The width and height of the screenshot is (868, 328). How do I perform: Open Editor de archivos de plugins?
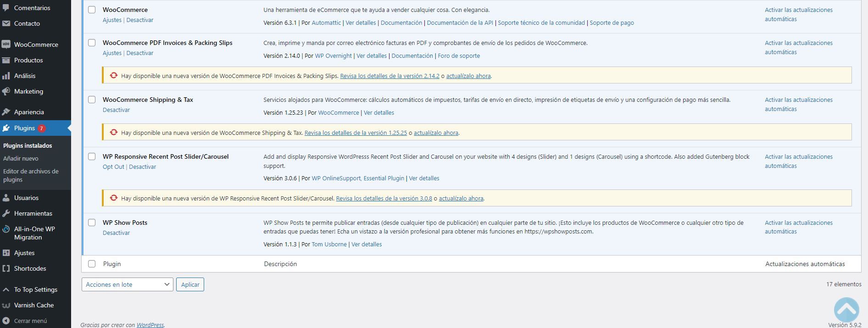pyautogui.click(x=31, y=175)
